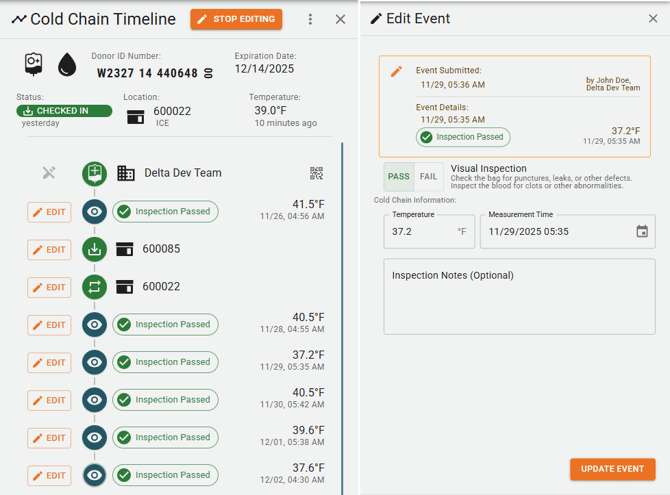This screenshot has height=495, width=670.
Task: Click the Inspection Notes text area
Action: coord(519,296)
